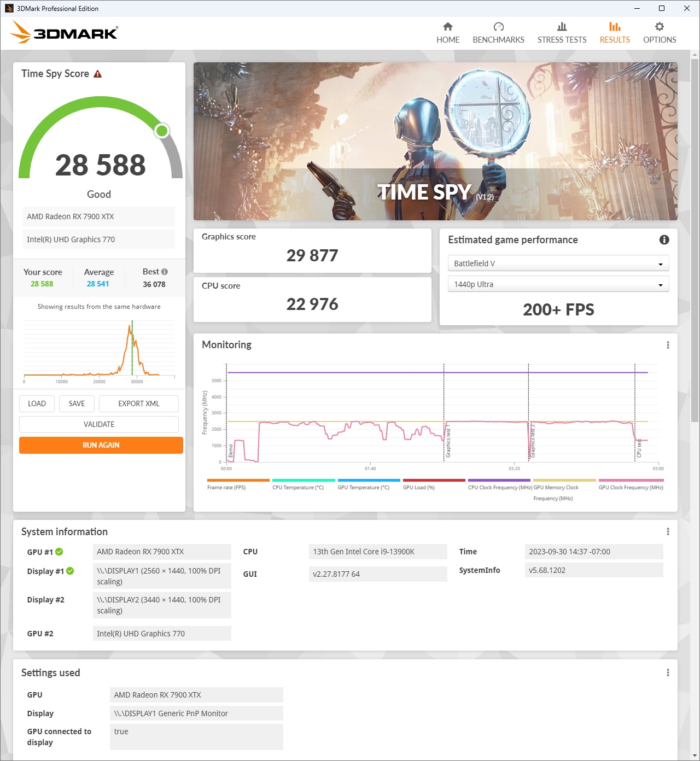Click the score gauge indicator knob
The height and width of the screenshot is (761, 700).
(x=162, y=131)
